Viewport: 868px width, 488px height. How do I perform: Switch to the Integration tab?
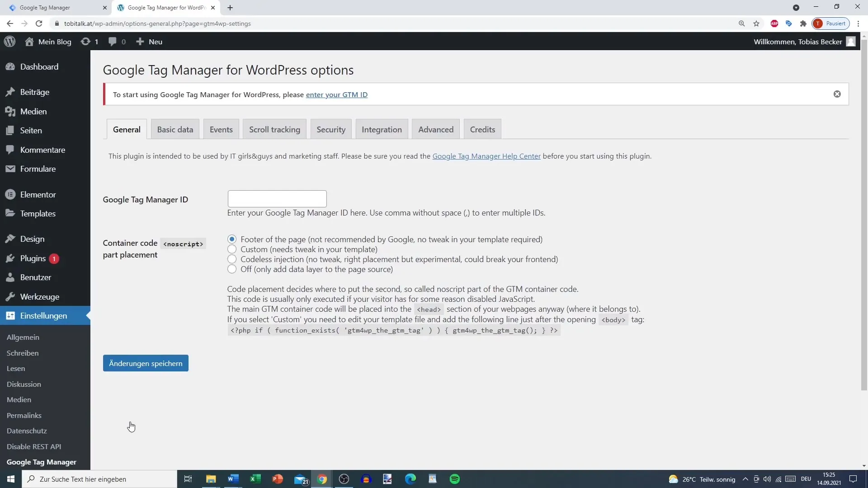click(382, 129)
